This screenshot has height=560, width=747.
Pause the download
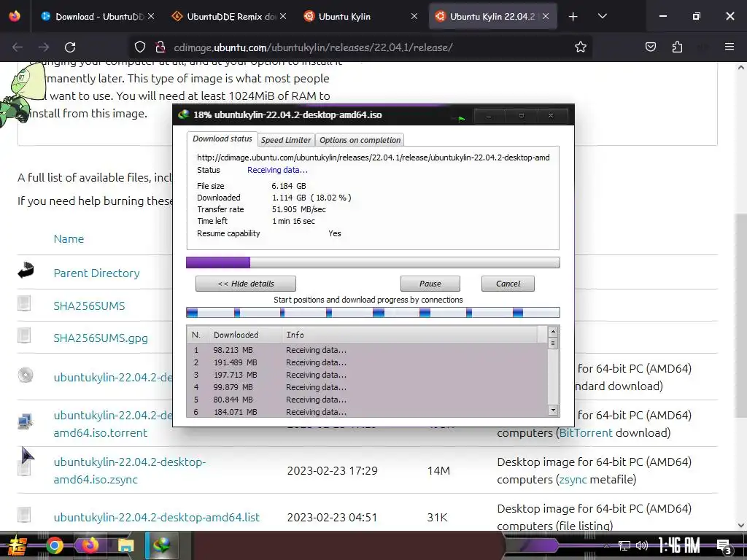point(430,284)
